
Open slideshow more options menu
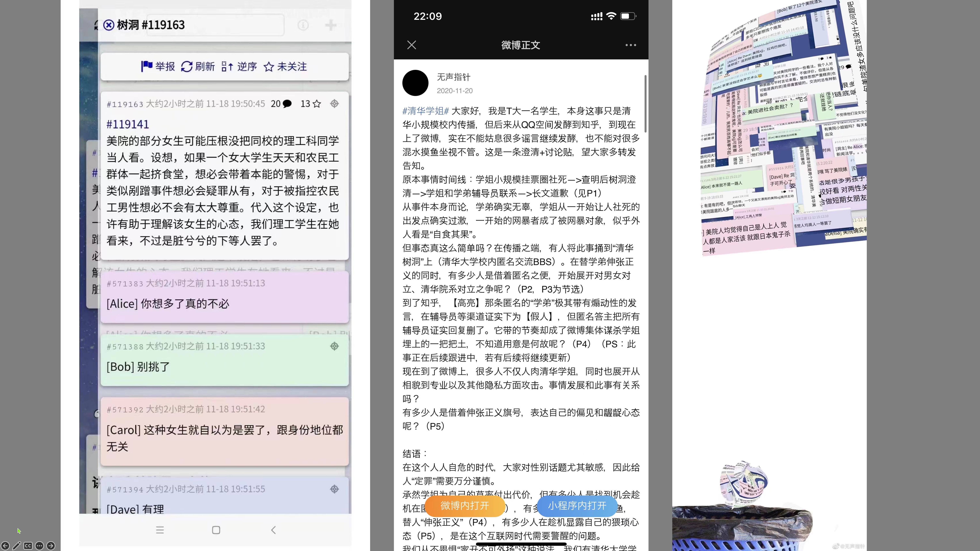click(39, 546)
